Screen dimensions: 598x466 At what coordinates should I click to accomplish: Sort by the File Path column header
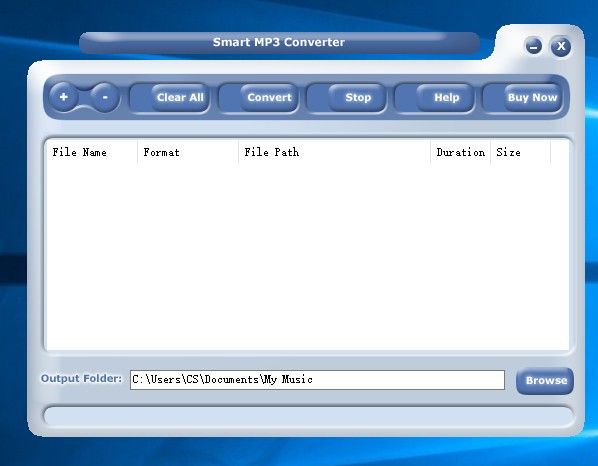334,152
